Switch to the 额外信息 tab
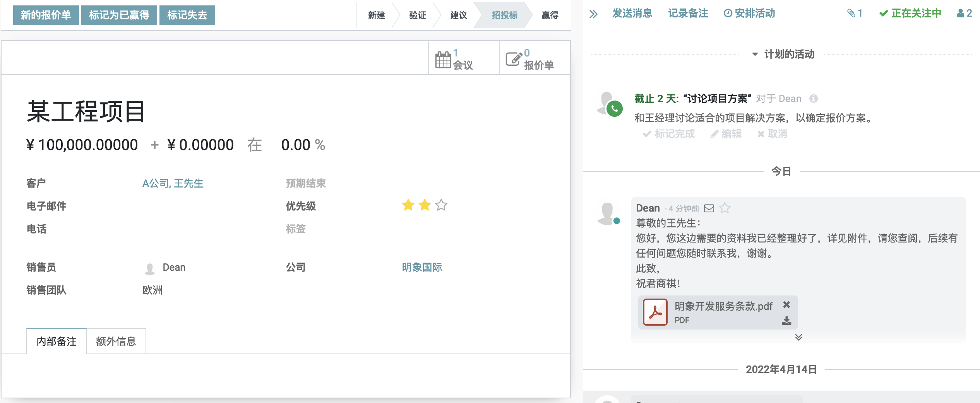Viewport: 980px width, 403px height. coord(116,341)
